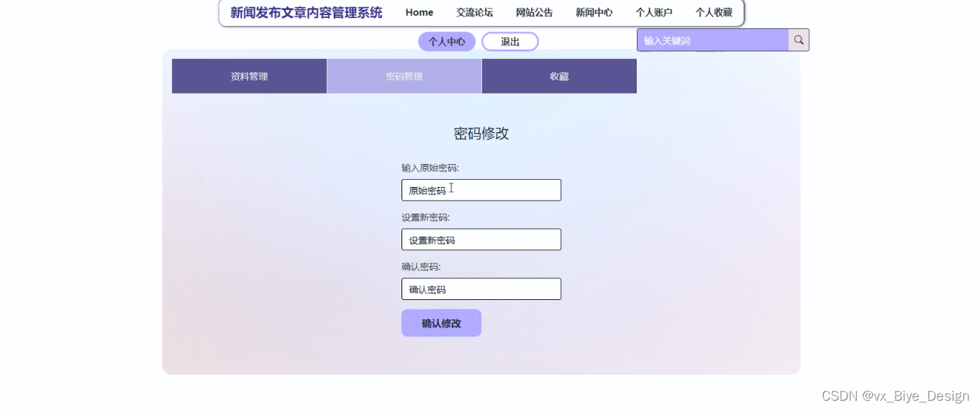This screenshot has height=410, width=980.
Task: Click the 确认密码: label
Action: tap(421, 267)
